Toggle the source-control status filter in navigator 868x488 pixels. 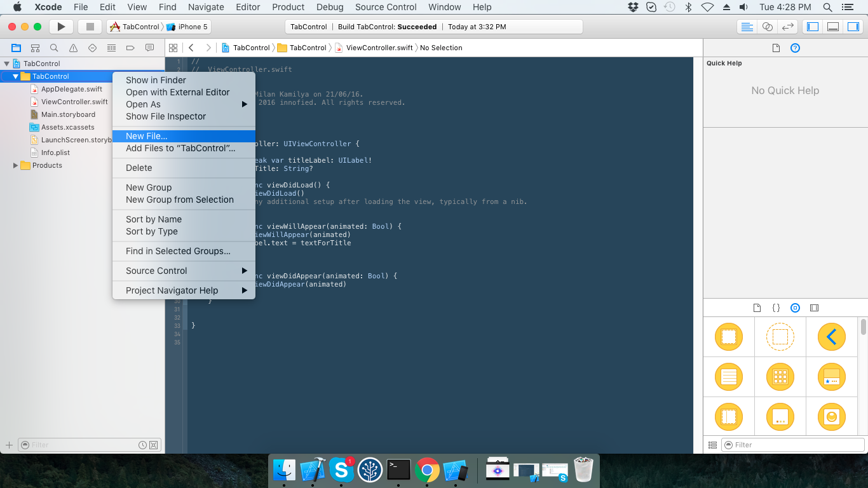coord(153,445)
